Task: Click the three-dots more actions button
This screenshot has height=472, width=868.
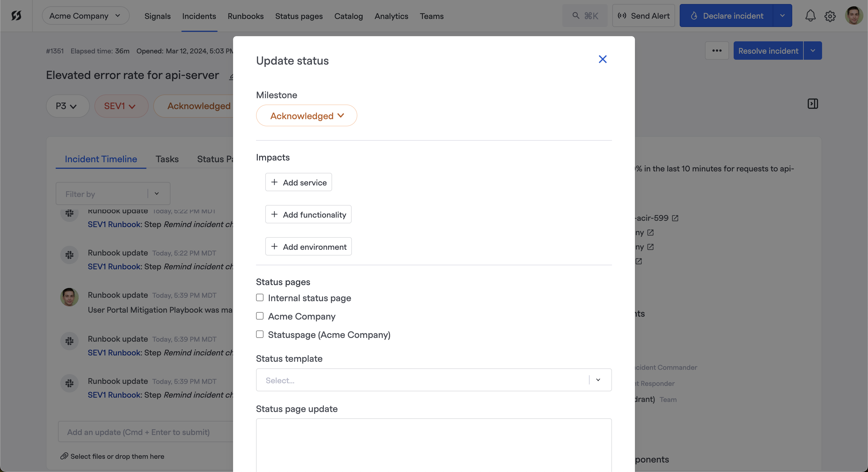Action: [717, 51]
